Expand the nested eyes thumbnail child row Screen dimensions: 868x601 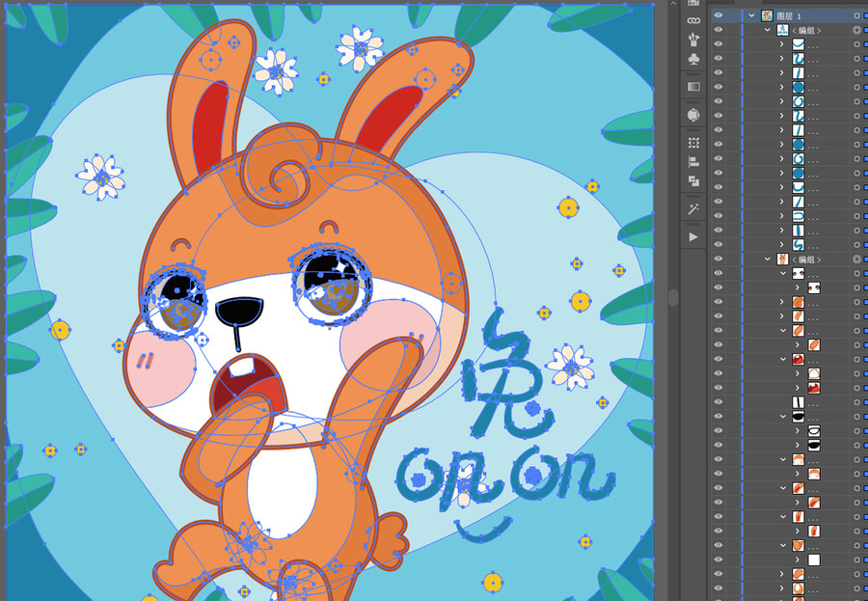pos(798,287)
